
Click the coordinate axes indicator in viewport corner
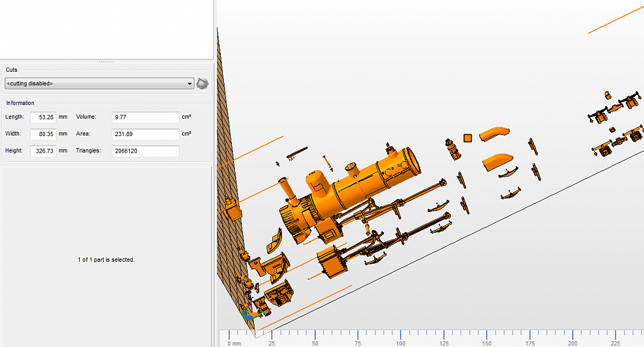249,315
